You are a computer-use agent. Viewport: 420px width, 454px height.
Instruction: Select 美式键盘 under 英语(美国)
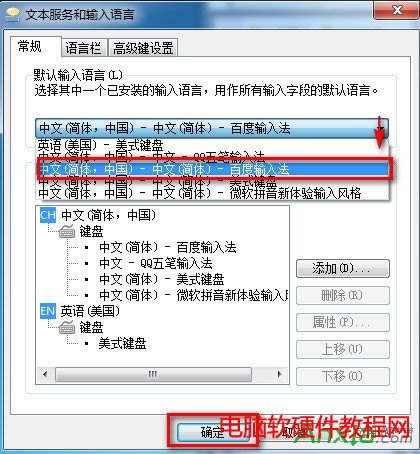(122, 343)
